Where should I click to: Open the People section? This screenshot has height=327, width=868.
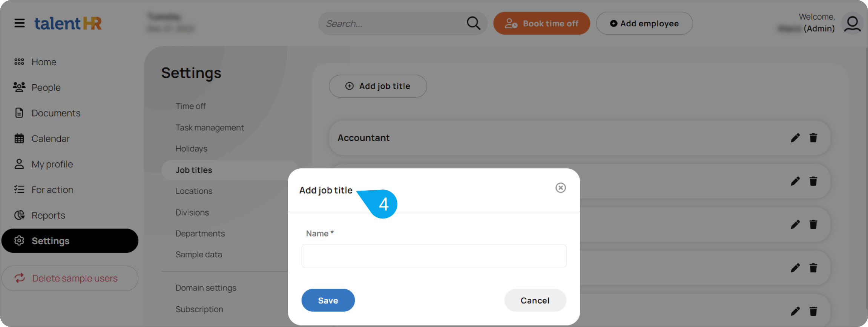46,87
